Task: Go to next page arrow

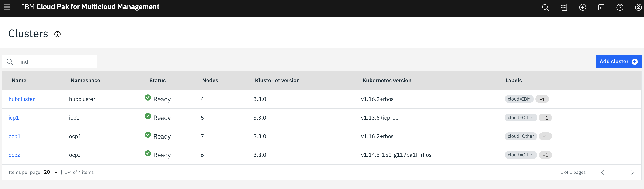Action: [633, 172]
